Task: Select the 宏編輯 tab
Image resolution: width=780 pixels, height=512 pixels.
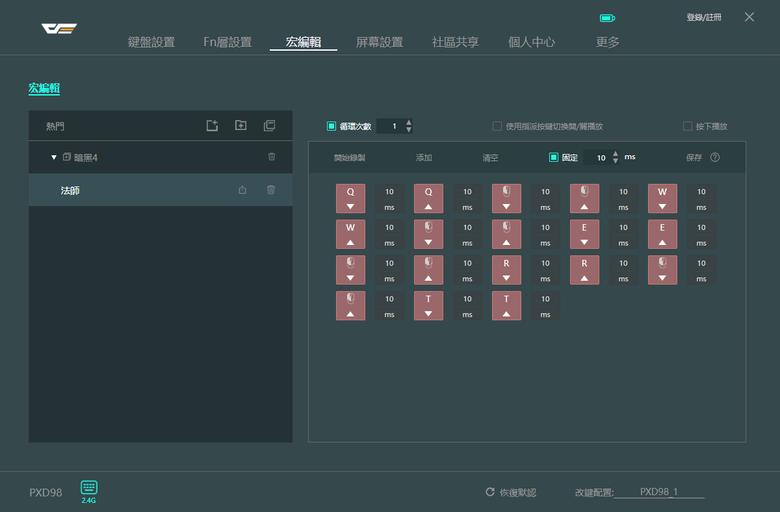Action: [303, 42]
